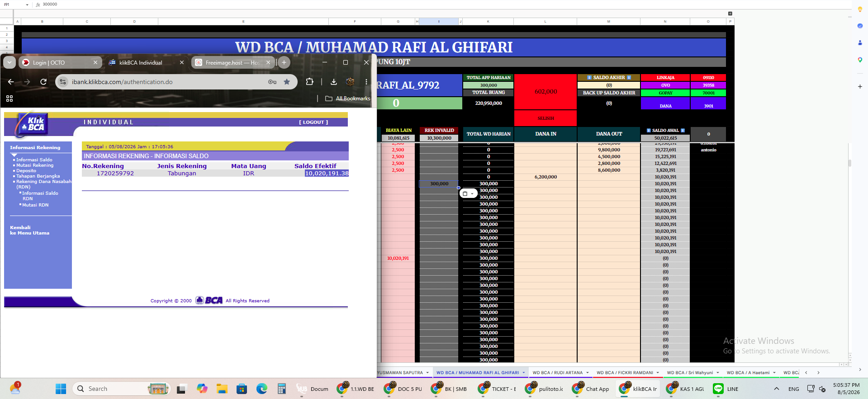Go back in the Chrome browser
The image size is (868, 399).
click(11, 82)
